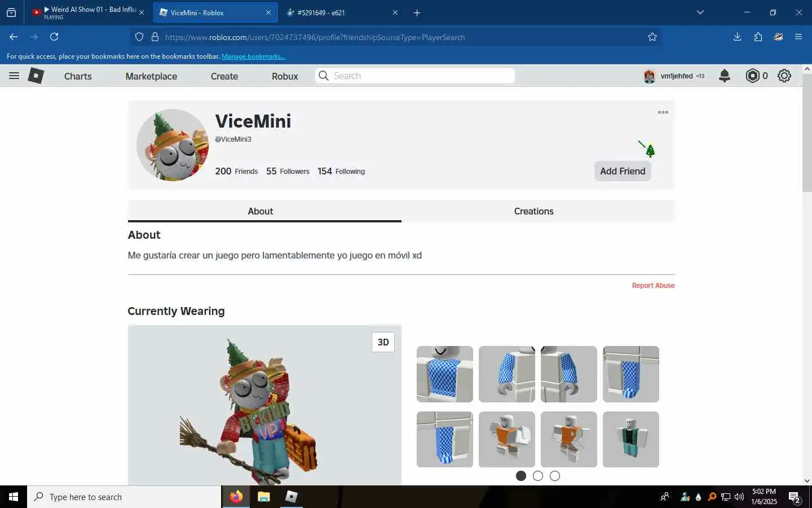Click the magnifier icon in Roblox search

pos(323,76)
